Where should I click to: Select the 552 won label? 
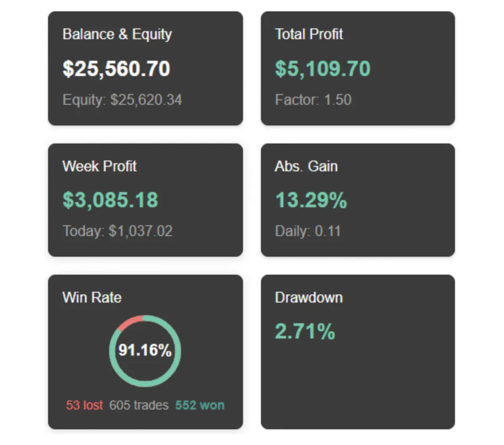coord(200,405)
